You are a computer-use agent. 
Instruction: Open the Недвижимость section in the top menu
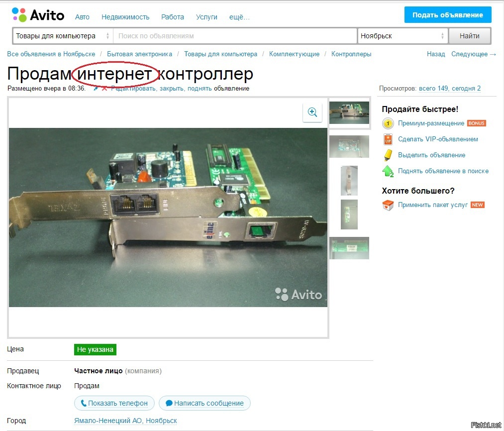126,16
